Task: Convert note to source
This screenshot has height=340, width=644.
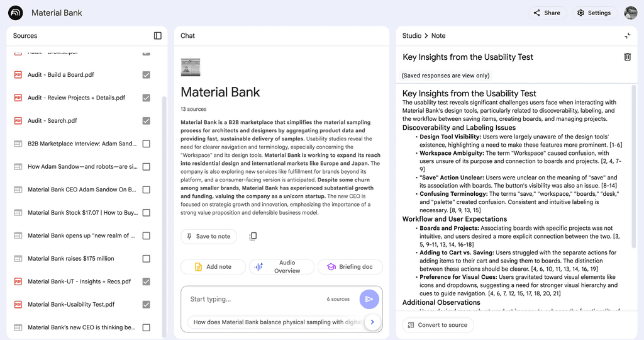Action: (x=438, y=325)
